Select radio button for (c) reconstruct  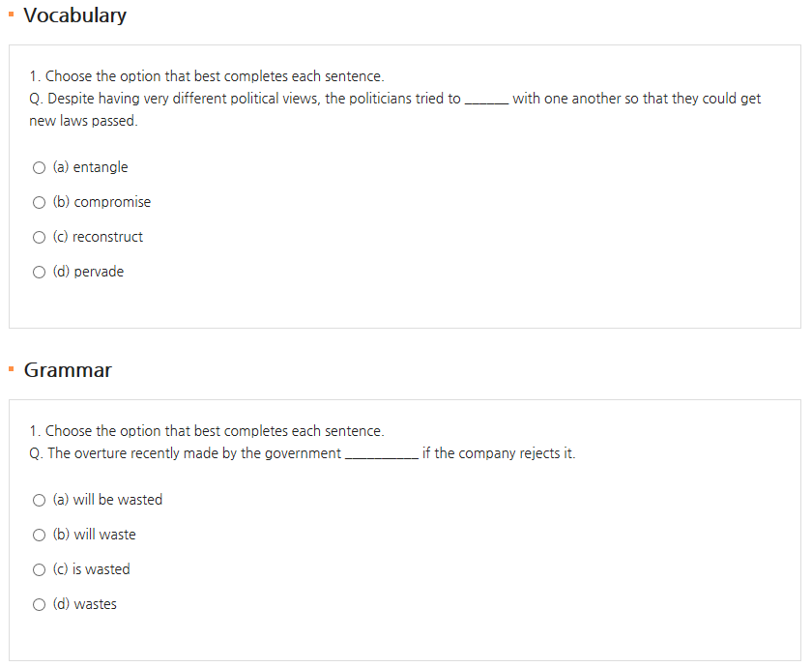point(39,237)
